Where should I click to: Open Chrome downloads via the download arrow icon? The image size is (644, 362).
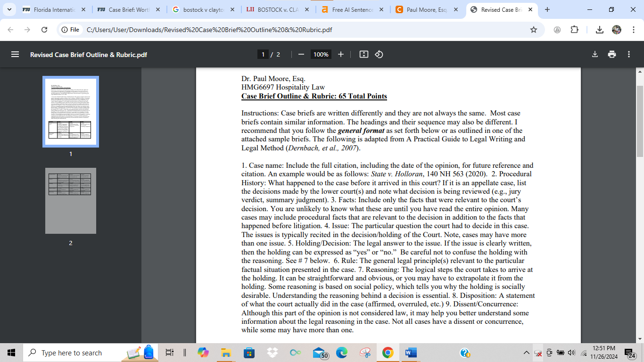pos(600,29)
